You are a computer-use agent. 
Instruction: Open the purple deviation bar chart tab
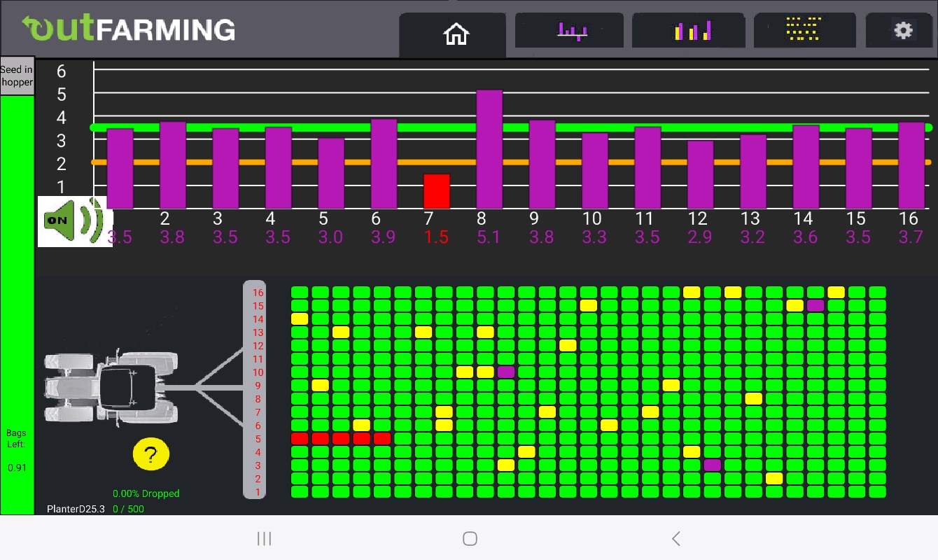[x=570, y=31]
